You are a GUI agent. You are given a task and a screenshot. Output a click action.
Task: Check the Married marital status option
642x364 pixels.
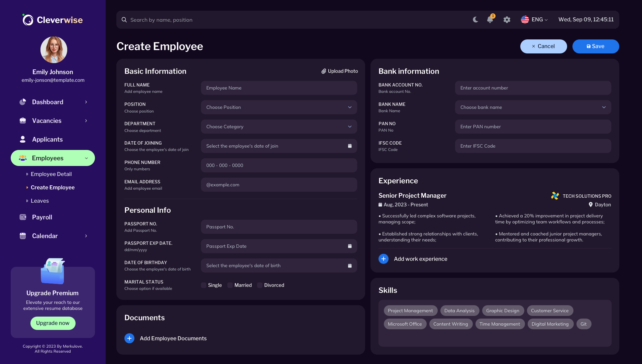pos(230,285)
